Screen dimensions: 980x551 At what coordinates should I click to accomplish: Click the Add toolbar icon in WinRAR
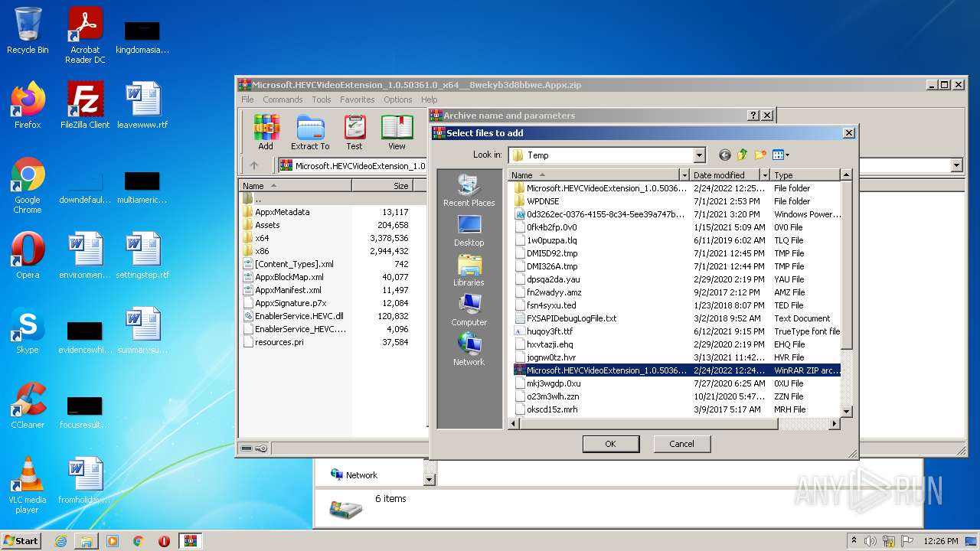point(266,132)
